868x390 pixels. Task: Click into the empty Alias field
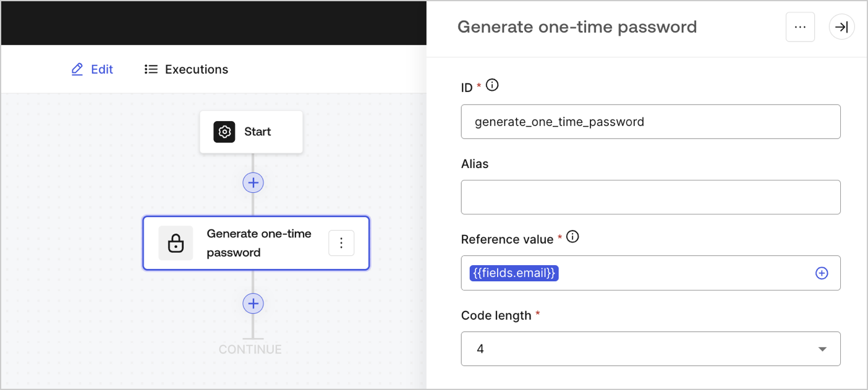(650, 197)
